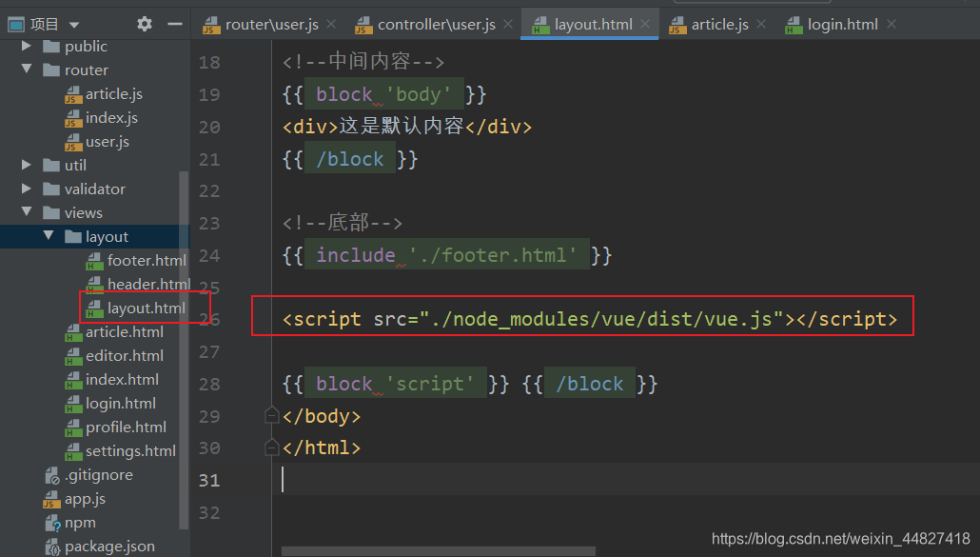980x557 pixels.
Task: Open package.json in project tree
Action: 109,546
